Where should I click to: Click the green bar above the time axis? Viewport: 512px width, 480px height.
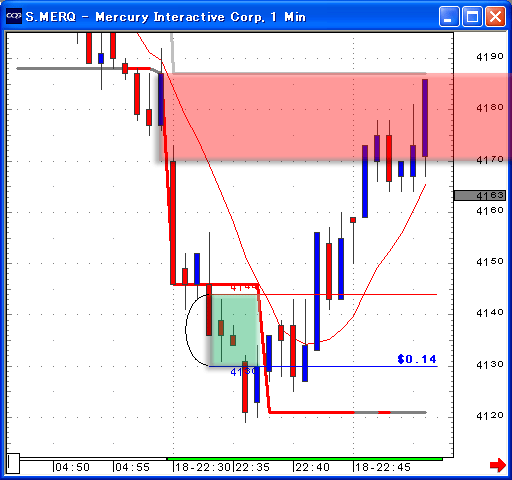[x=305, y=459]
